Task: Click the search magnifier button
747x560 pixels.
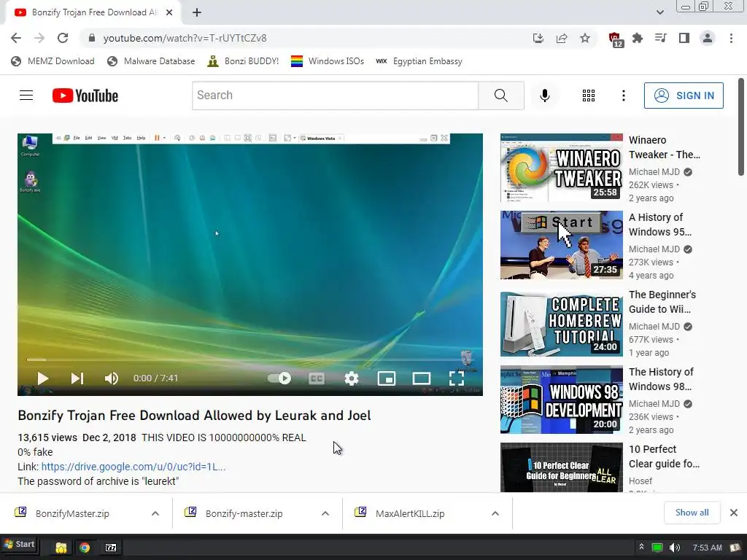Action: pyautogui.click(x=501, y=96)
